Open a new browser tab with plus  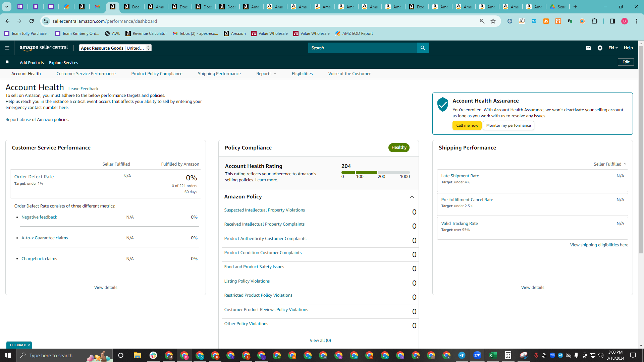pyautogui.click(x=575, y=7)
